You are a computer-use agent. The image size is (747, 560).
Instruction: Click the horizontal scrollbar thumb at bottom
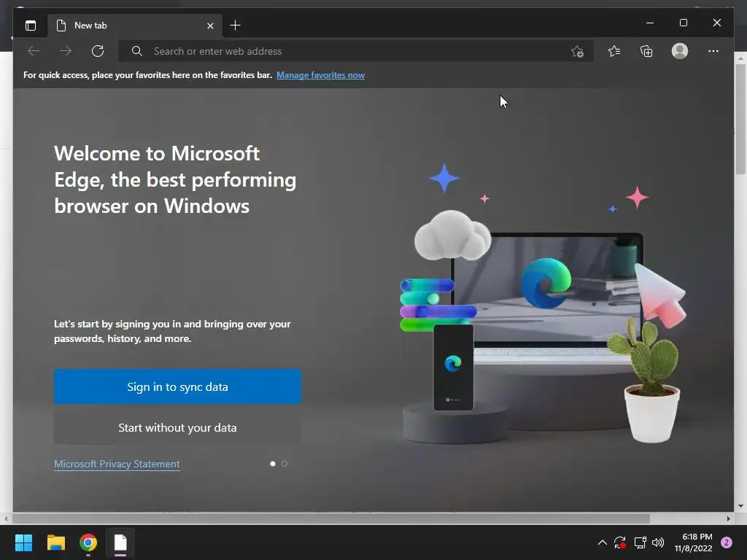(331, 518)
